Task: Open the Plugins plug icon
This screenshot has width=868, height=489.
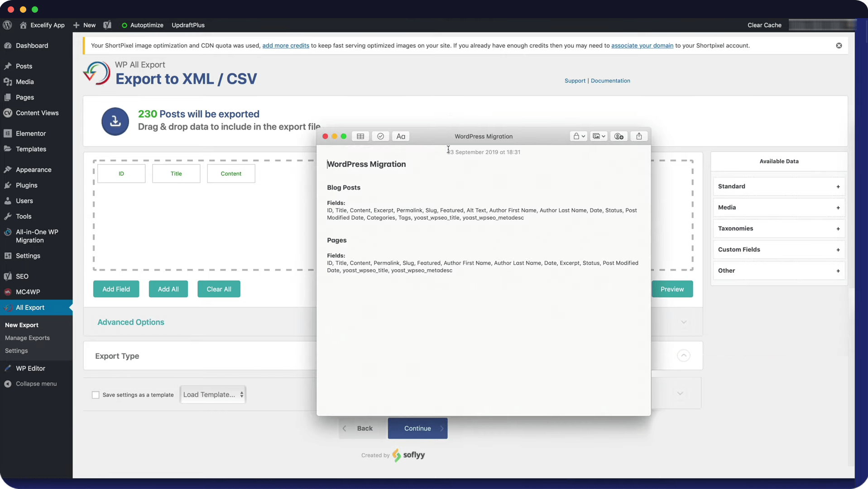Action: 8,185
